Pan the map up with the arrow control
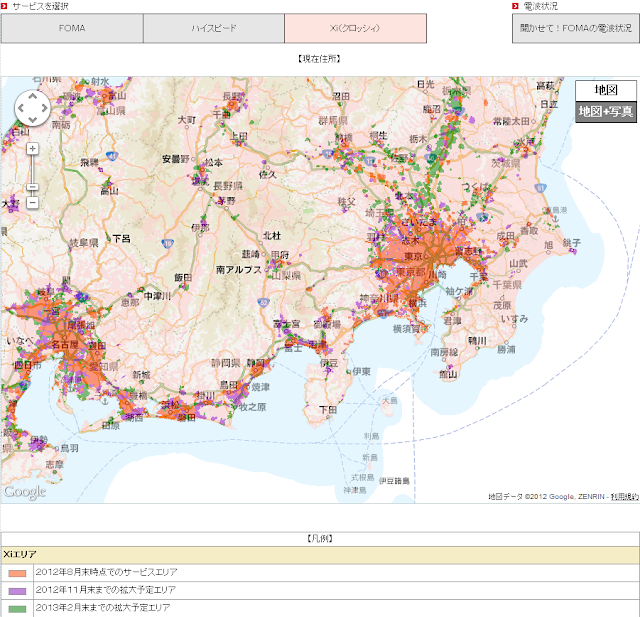Screen dimensions: 640x617 [x=32, y=96]
